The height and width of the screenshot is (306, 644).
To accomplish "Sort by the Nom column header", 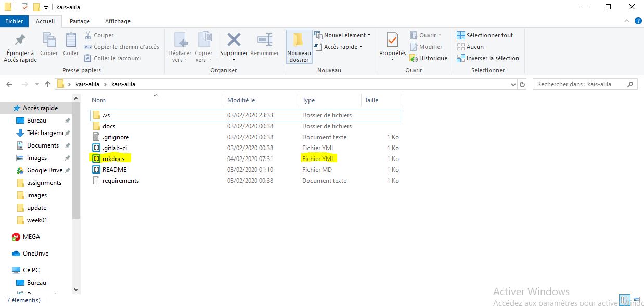I will (x=156, y=100).
